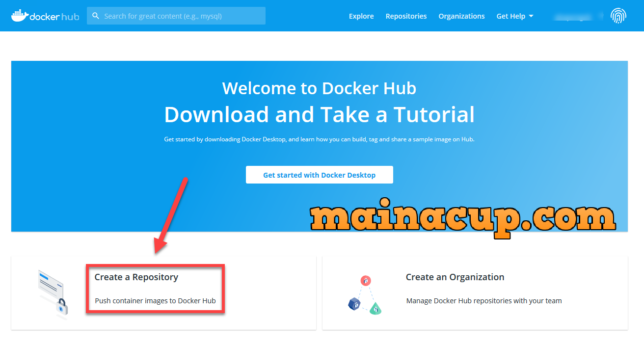644x343 pixels.
Task: Click the Docker Hub whale logo
Action: [45, 16]
